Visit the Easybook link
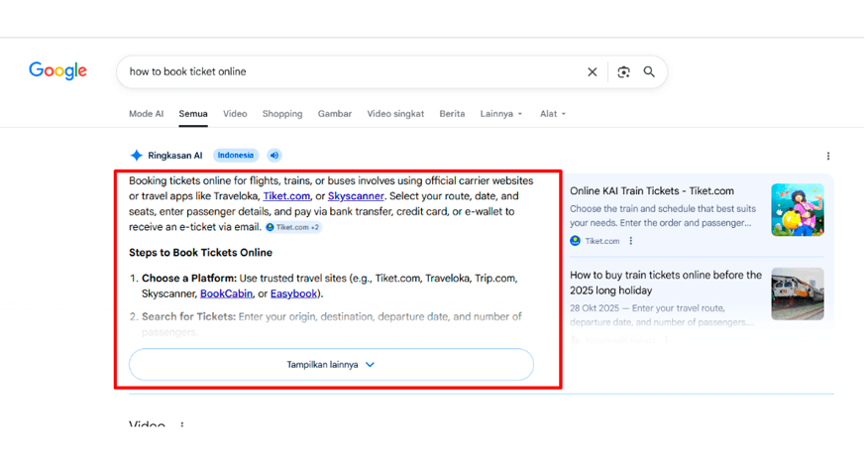Image resolution: width=868 pixels, height=465 pixels. point(293,293)
